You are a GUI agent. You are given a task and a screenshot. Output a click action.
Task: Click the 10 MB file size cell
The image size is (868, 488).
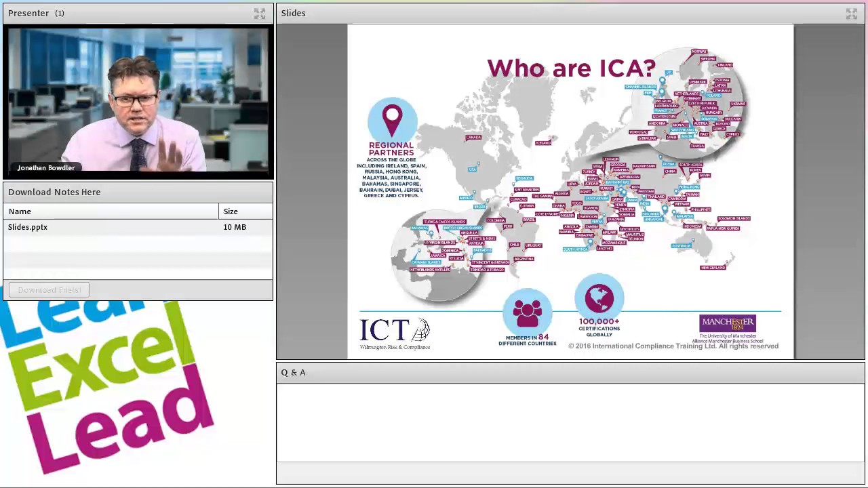click(x=235, y=227)
